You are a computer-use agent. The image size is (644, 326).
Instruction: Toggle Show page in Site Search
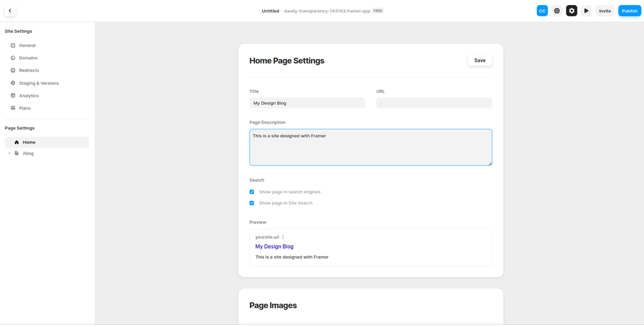(252, 203)
